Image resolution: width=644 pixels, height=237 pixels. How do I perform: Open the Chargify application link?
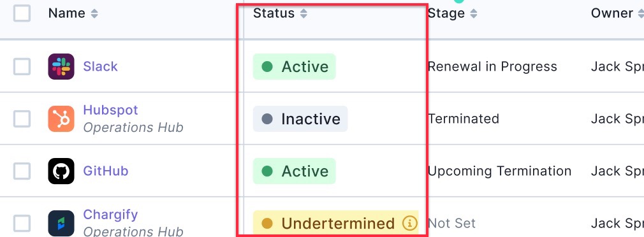pyautogui.click(x=110, y=215)
